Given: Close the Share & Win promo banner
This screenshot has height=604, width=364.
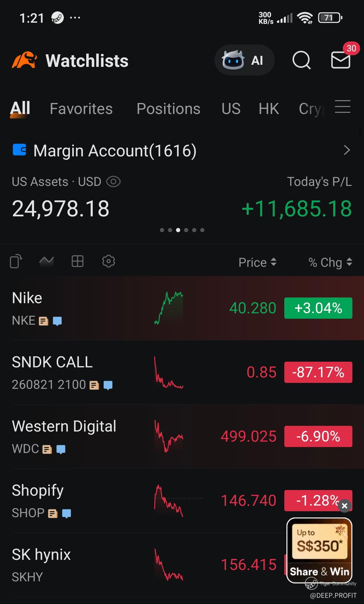Looking at the screenshot, I should click(x=345, y=506).
